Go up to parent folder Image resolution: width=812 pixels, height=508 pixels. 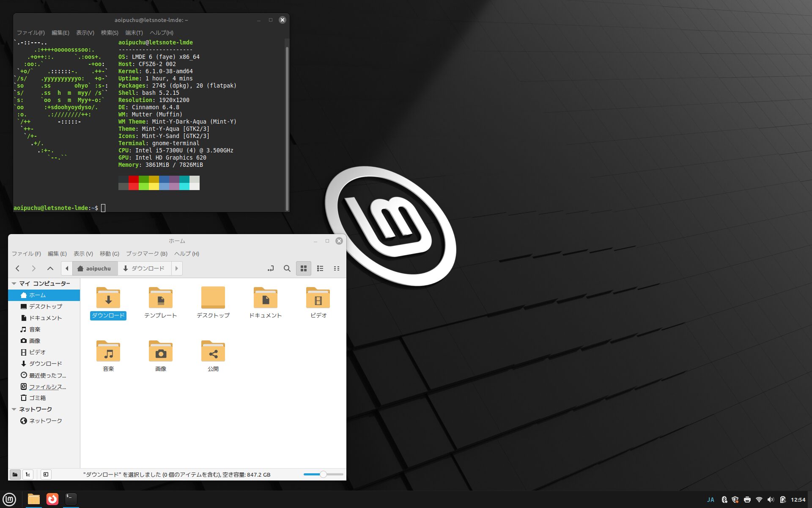[50, 268]
